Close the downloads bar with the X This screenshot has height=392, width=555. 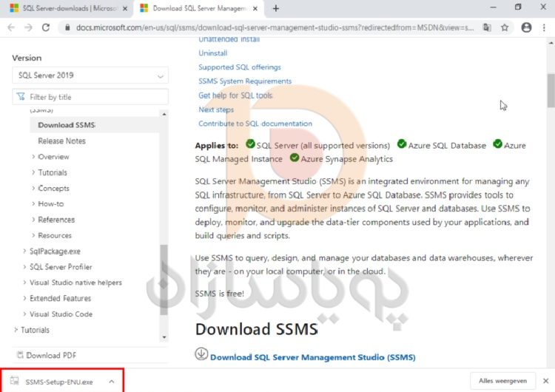click(545, 381)
